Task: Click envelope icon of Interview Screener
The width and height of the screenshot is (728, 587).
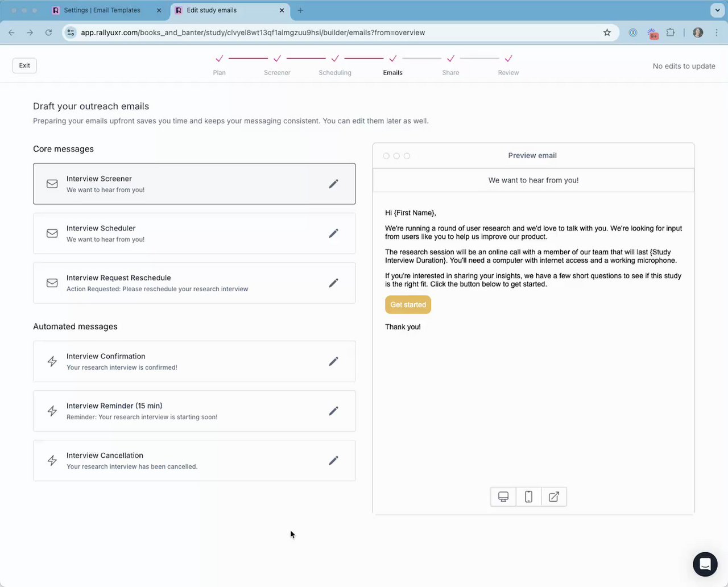Action: (x=52, y=184)
